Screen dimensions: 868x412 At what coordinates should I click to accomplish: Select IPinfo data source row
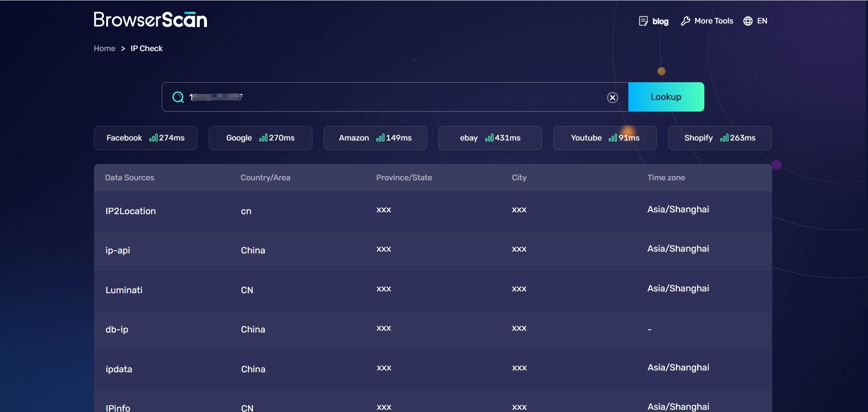click(433, 401)
